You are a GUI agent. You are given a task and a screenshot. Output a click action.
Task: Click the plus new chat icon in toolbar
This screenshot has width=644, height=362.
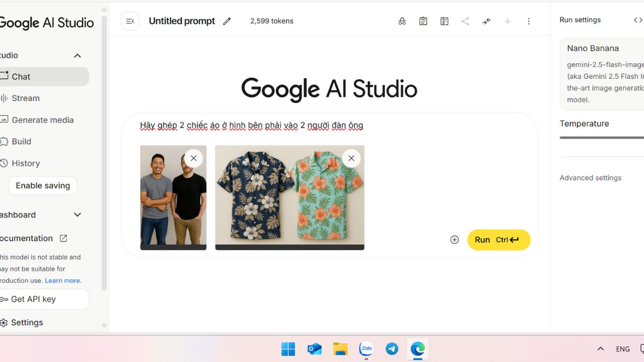tap(507, 21)
